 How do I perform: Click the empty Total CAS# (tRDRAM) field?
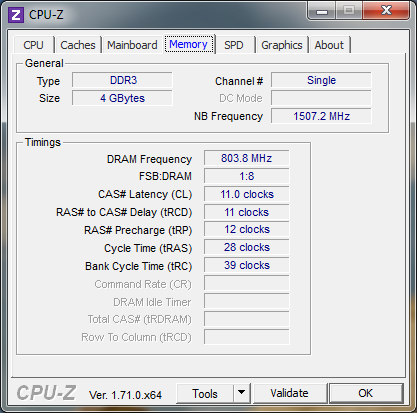coord(247,319)
